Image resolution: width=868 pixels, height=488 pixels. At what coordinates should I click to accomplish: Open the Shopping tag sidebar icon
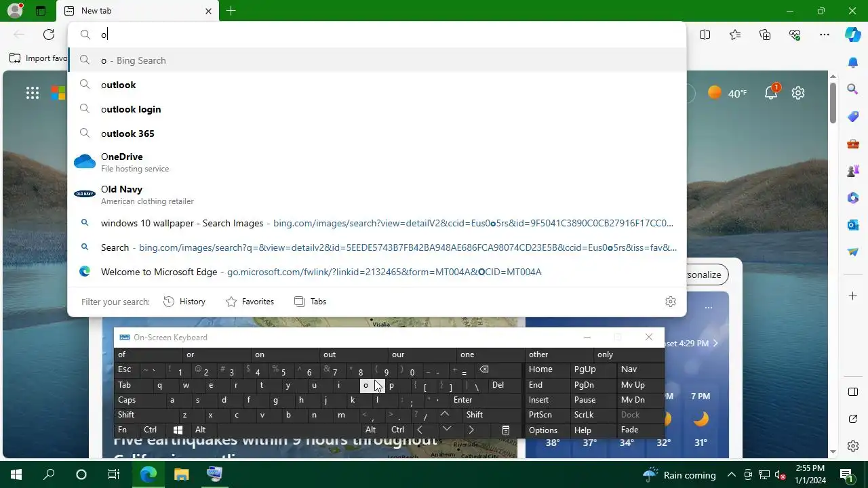click(x=853, y=117)
